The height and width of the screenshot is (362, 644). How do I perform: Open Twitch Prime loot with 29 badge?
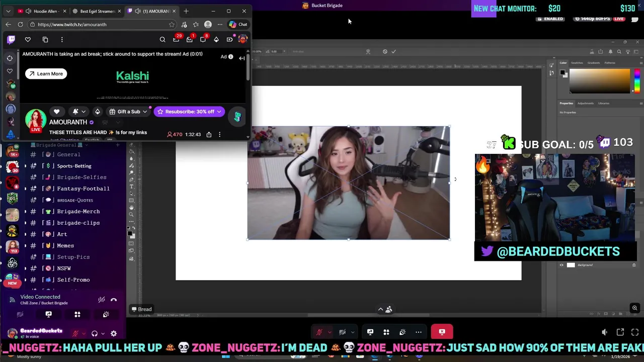pyautogui.click(x=176, y=39)
